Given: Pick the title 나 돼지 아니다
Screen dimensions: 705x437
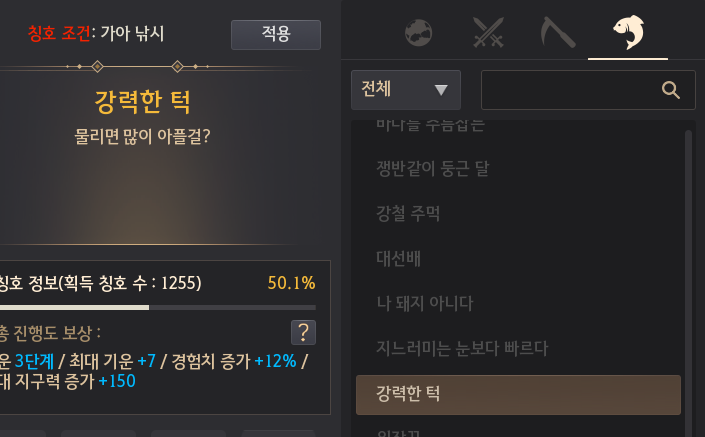Looking at the screenshot, I should pyautogui.click(x=424, y=303).
